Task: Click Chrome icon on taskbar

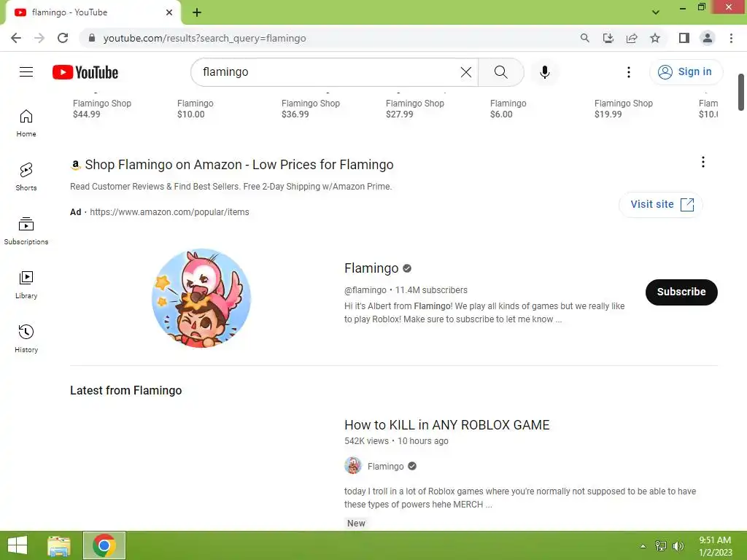Action: 104,545
